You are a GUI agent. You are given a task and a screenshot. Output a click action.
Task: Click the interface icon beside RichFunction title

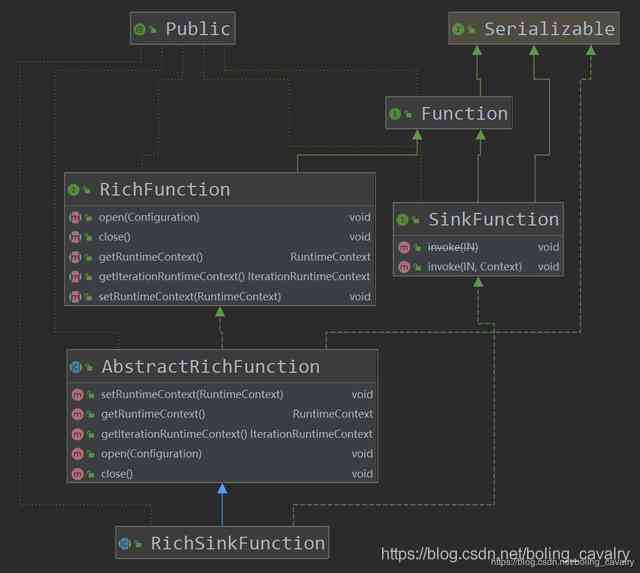click(x=73, y=190)
